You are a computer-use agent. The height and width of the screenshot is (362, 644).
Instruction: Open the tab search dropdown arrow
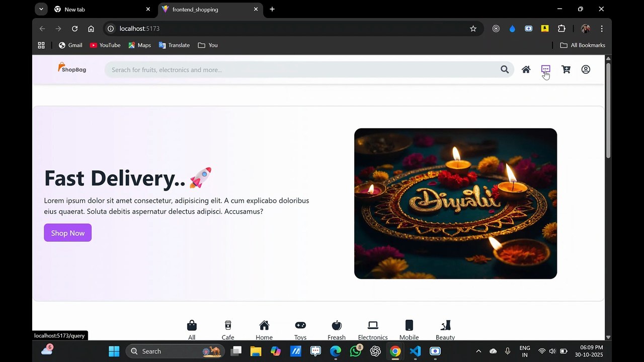[x=41, y=9]
